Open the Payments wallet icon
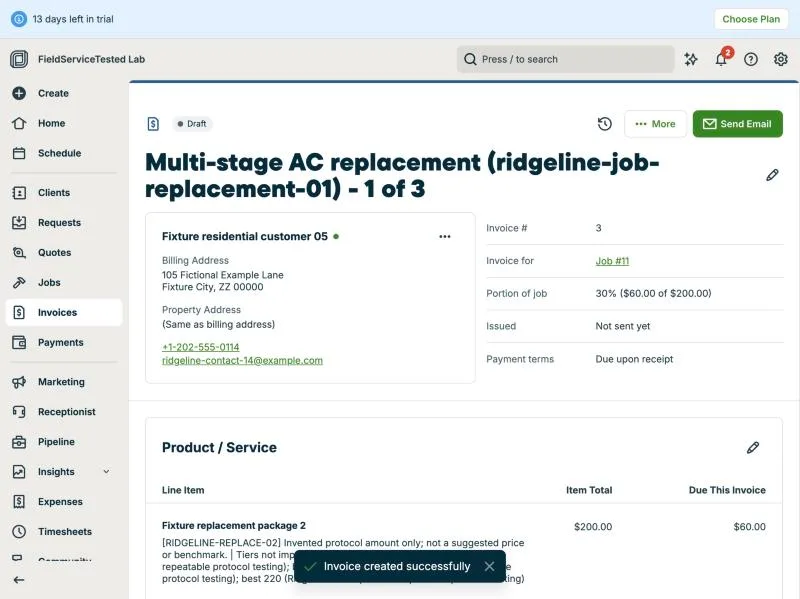 (19, 342)
